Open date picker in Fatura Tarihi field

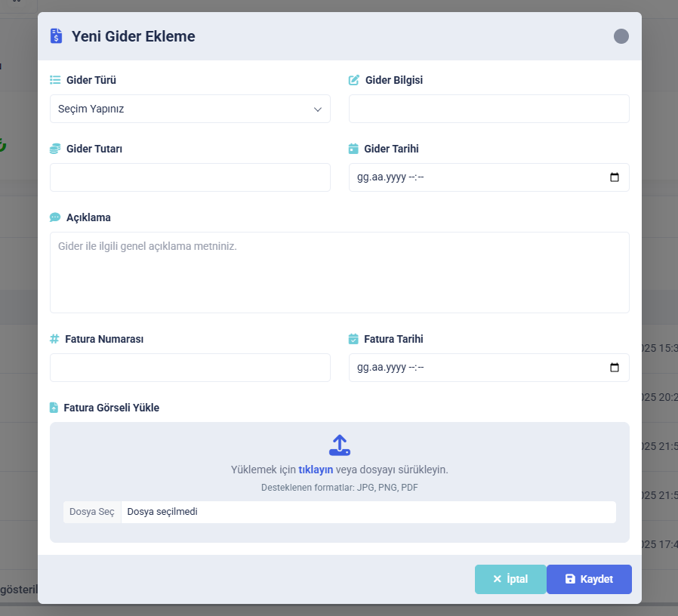coord(614,368)
